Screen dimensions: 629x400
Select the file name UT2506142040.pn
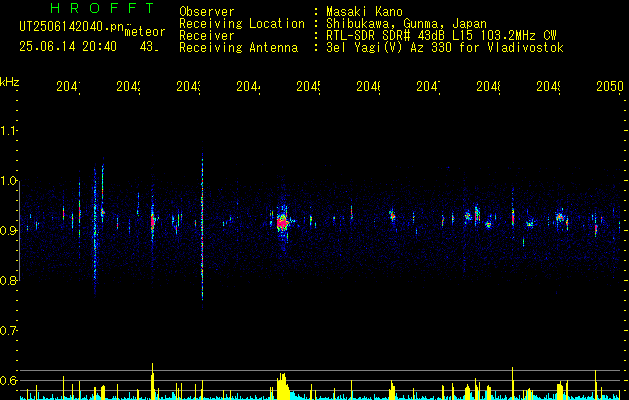[71, 27]
